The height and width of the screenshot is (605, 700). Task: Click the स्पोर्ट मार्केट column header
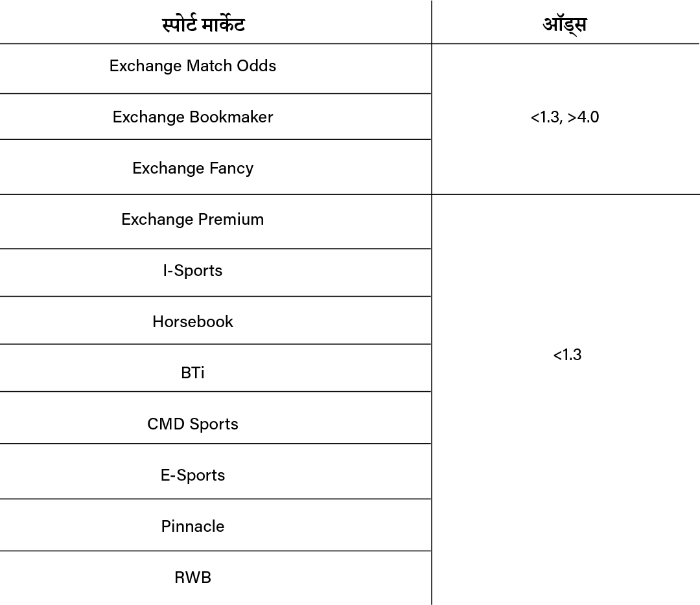(x=203, y=25)
